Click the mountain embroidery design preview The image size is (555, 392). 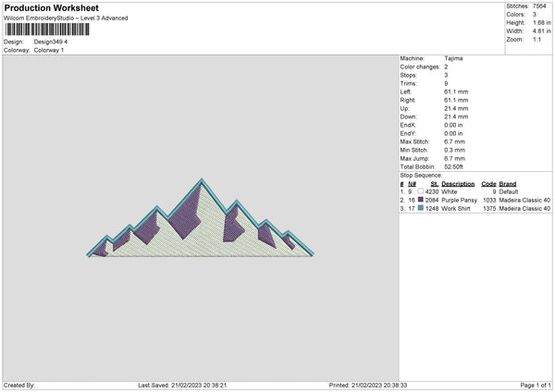pyautogui.click(x=201, y=217)
